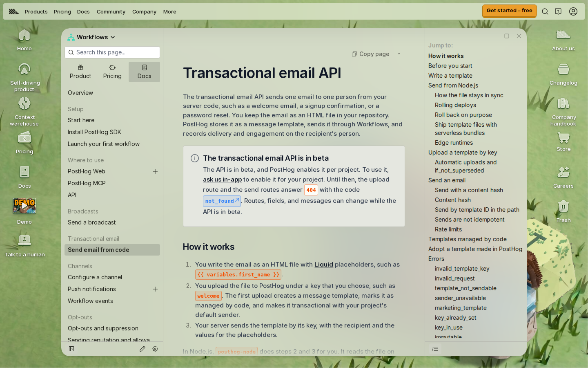Expand Push notifications plus icon

pos(155,289)
